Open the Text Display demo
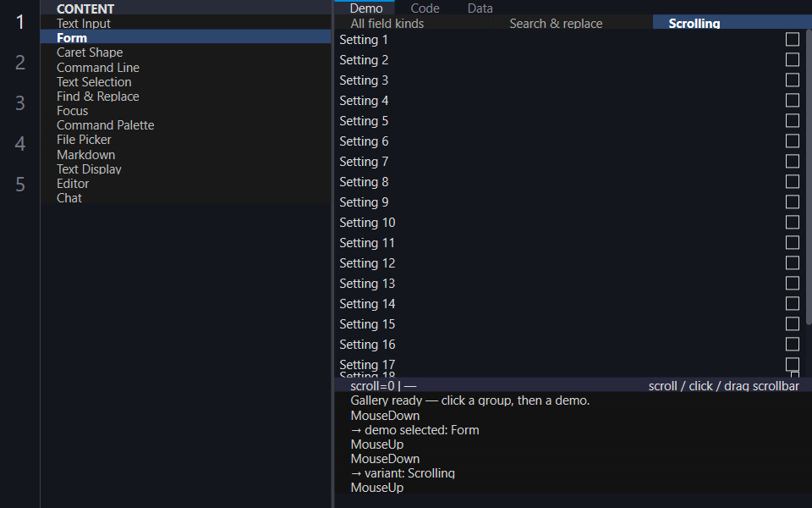The width and height of the screenshot is (812, 508). (185, 169)
